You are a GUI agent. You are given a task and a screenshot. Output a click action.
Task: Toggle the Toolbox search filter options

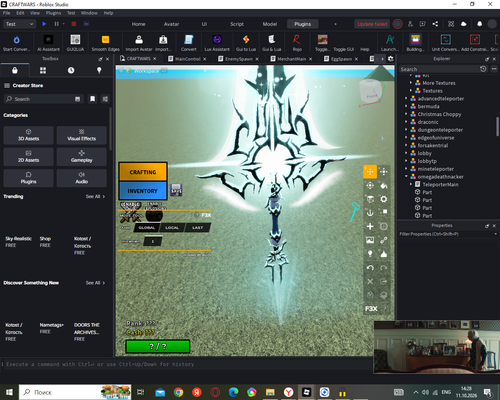pos(105,99)
